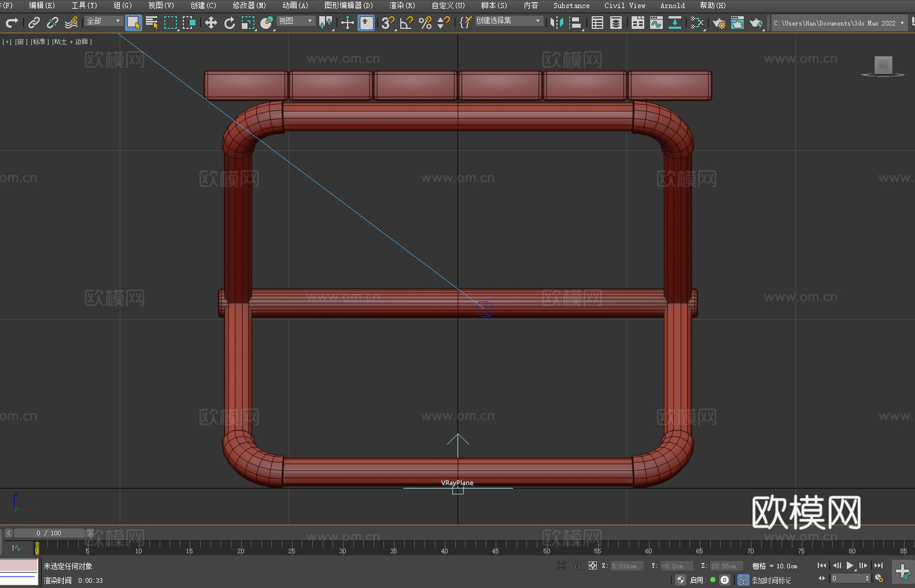Click the X coordinate field
The width and height of the screenshot is (915, 588).
[627, 566]
